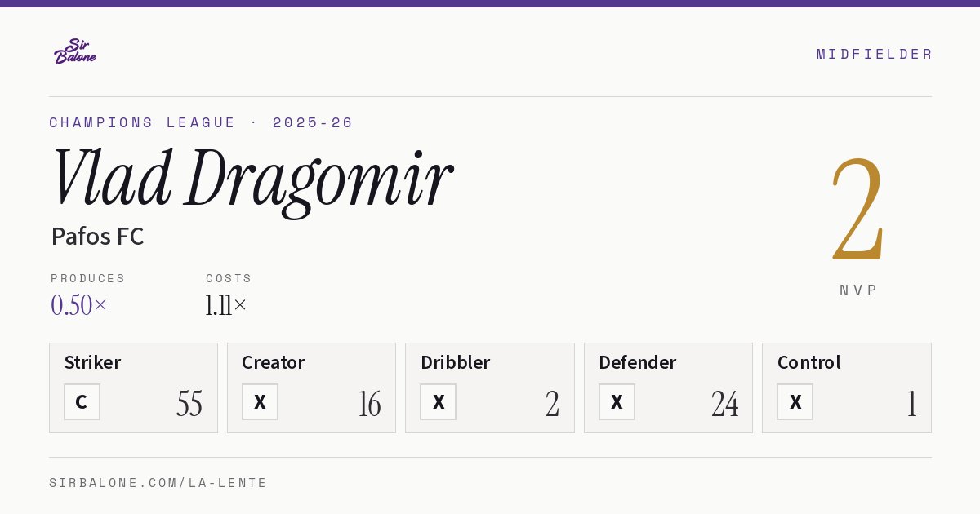This screenshot has width=980, height=514.
Task: Click the Control card title
Action: pyautogui.click(x=809, y=362)
